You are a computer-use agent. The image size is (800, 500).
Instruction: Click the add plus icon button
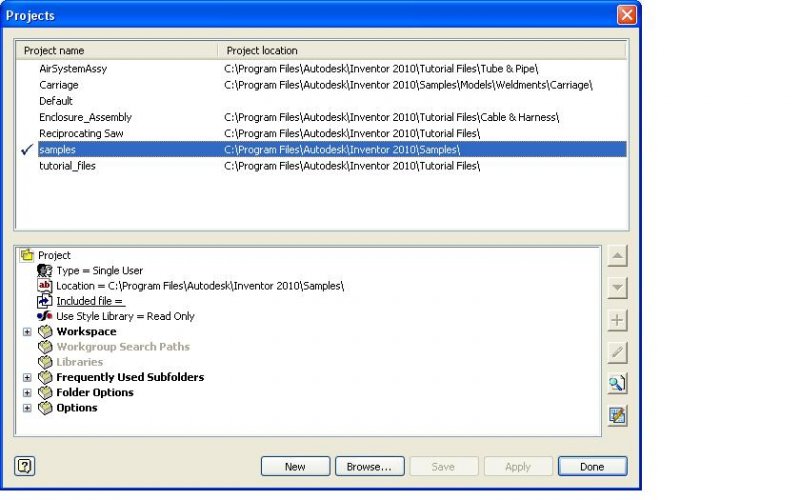(617, 320)
